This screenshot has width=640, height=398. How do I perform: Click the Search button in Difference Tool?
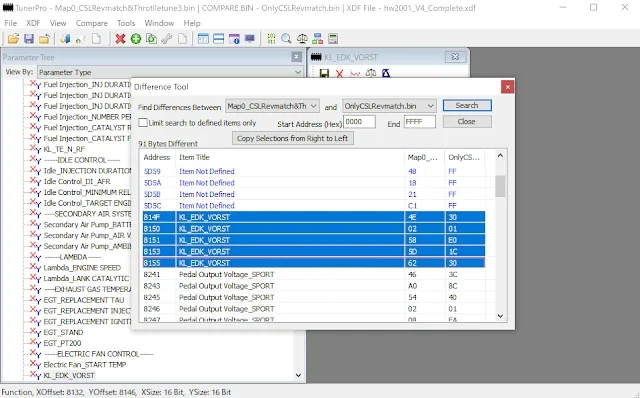[467, 105]
